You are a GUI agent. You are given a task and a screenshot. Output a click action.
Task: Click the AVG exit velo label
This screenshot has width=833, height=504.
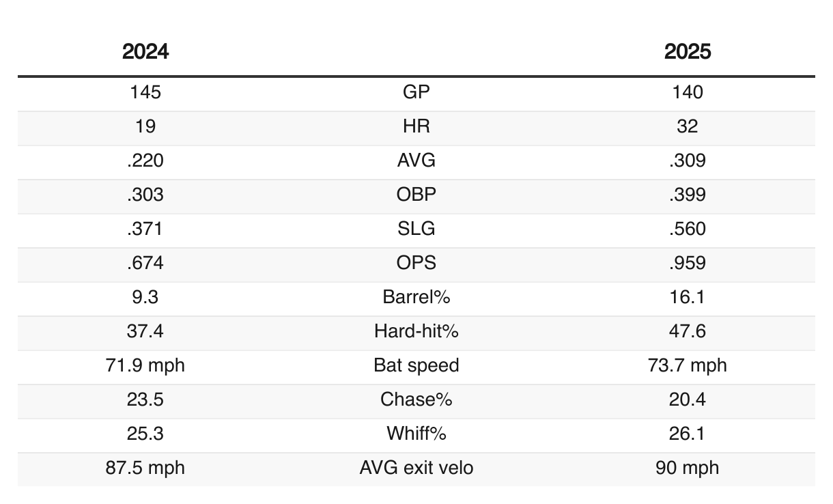click(416, 468)
